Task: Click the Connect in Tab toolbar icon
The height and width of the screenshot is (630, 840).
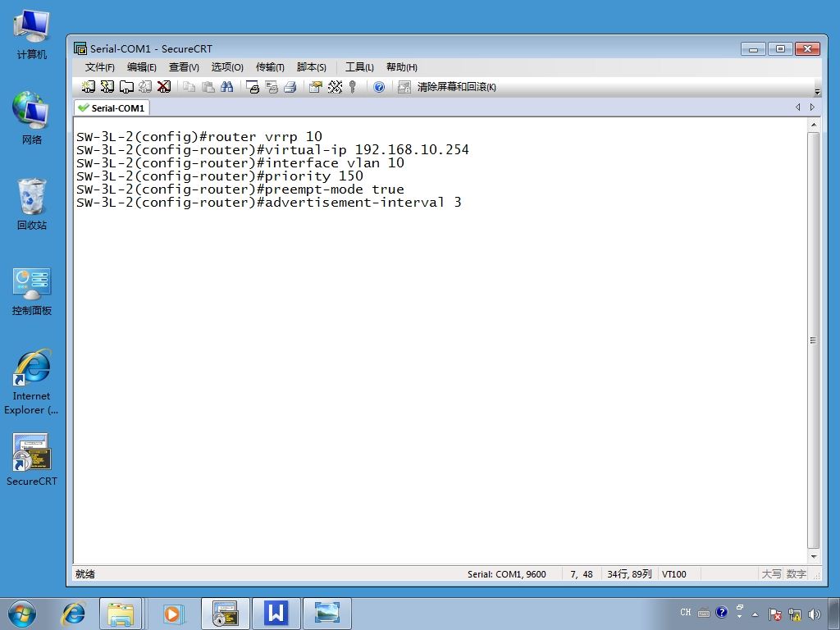Action: pyautogui.click(x=126, y=87)
